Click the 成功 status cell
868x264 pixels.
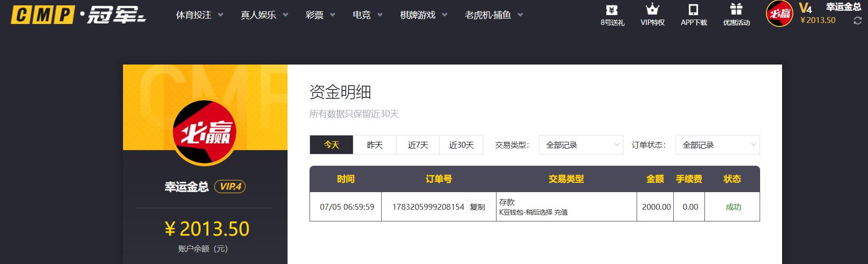click(x=733, y=207)
